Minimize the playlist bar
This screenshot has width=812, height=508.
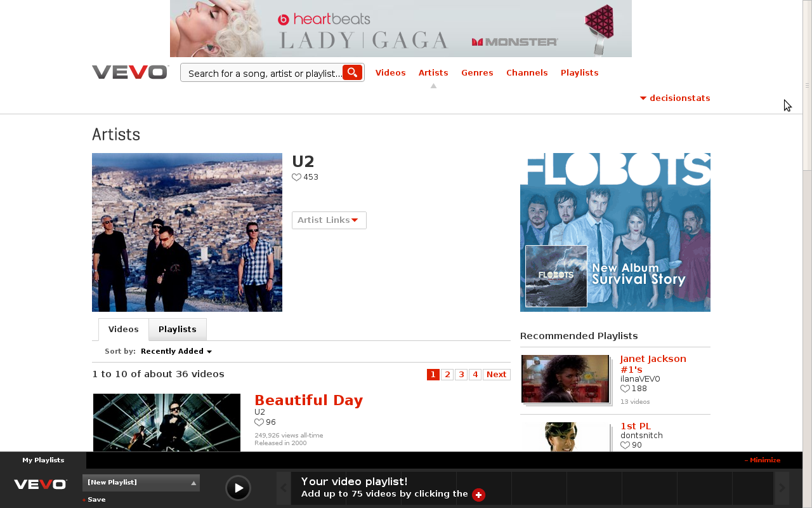pyautogui.click(x=763, y=460)
